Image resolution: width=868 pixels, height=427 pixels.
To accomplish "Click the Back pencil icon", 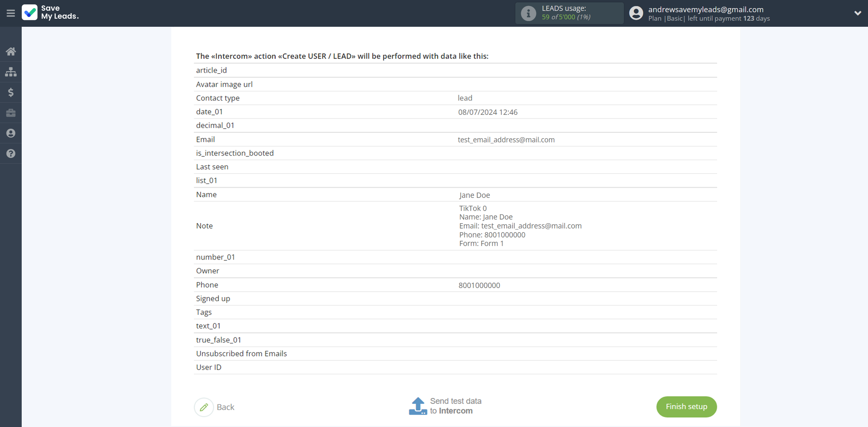I will tap(204, 407).
